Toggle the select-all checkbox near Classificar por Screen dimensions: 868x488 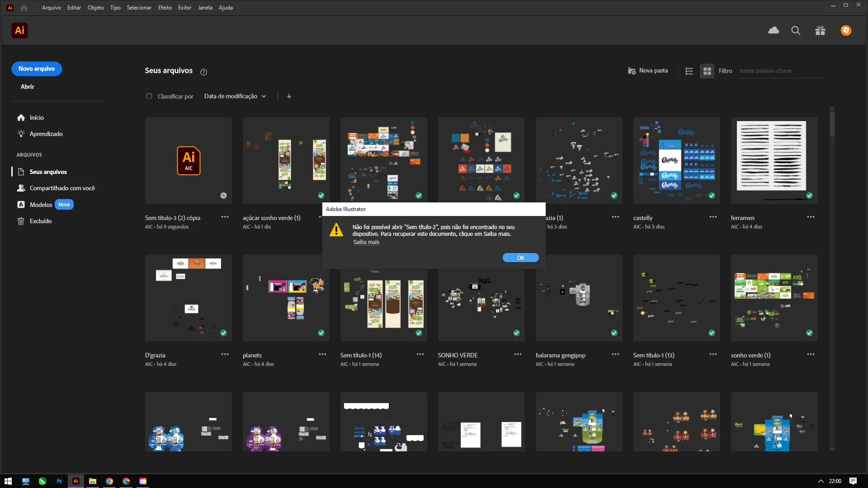coord(149,96)
